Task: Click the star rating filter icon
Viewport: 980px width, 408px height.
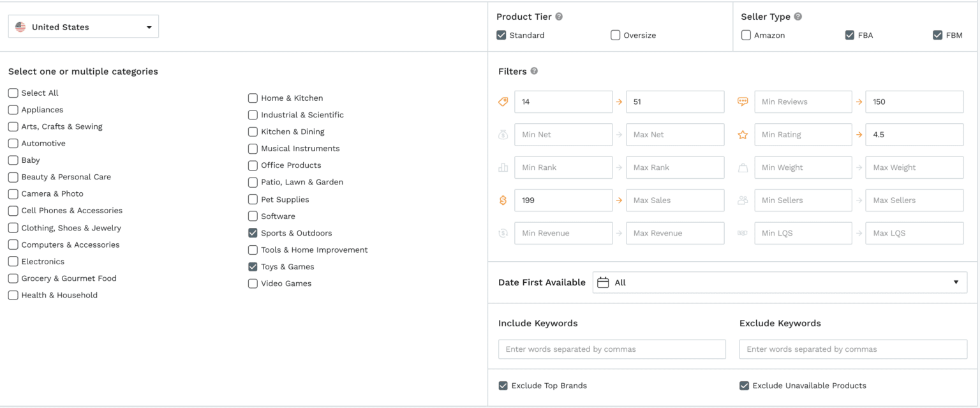Action: click(743, 135)
